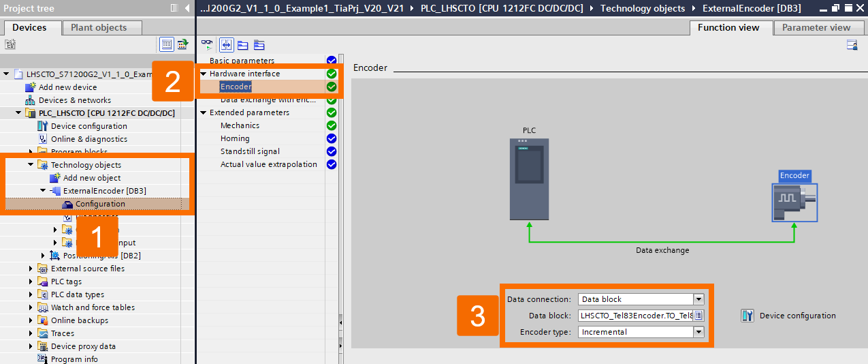Open Device configuration in project tree
The width and height of the screenshot is (868, 364).
click(x=89, y=126)
